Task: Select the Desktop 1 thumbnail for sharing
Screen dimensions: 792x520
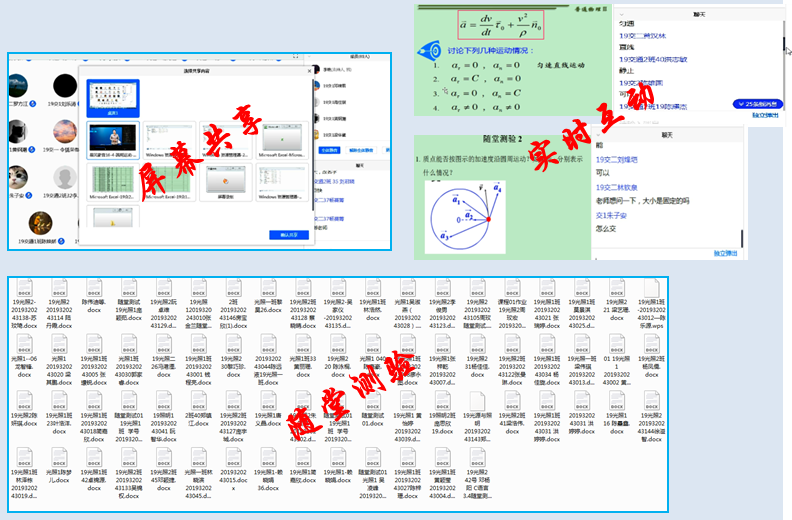Action: (x=111, y=99)
